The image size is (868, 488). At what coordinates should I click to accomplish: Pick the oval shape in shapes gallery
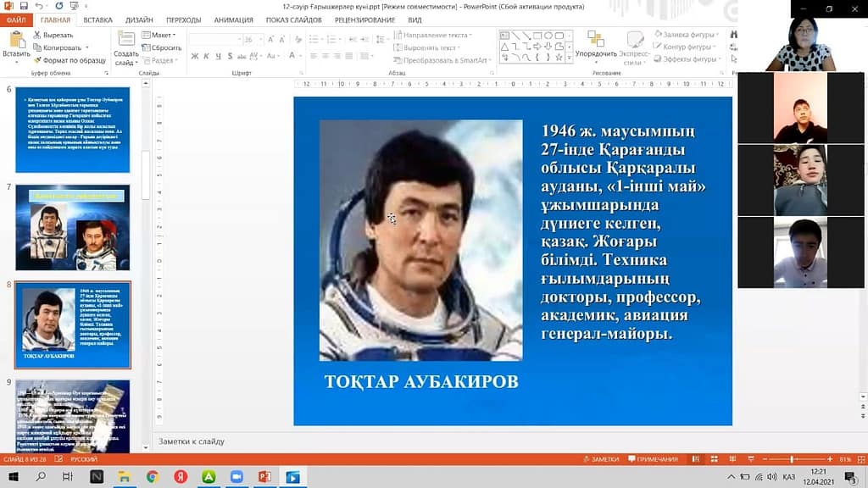click(548, 36)
